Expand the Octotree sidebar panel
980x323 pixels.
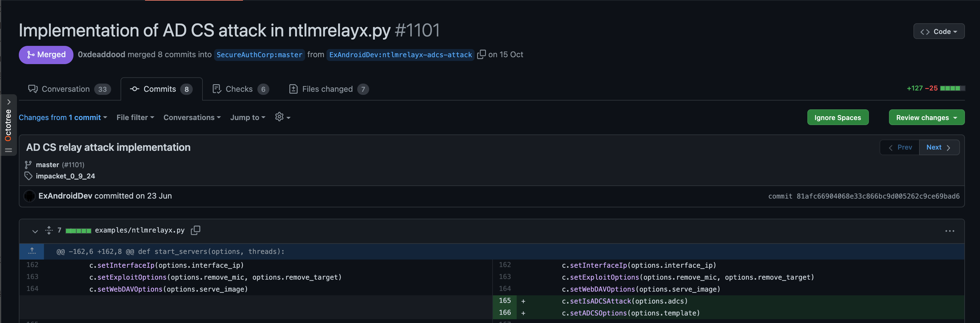click(x=8, y=102)
